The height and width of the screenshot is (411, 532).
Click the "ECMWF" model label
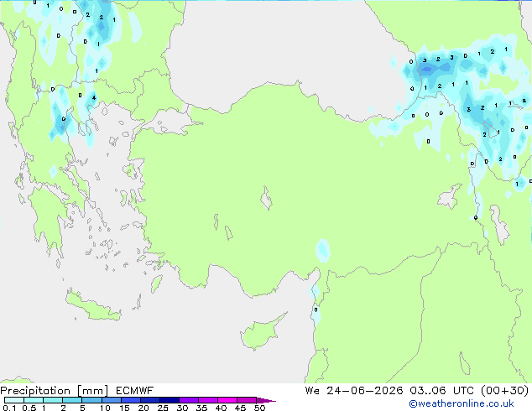coord(135,391)
